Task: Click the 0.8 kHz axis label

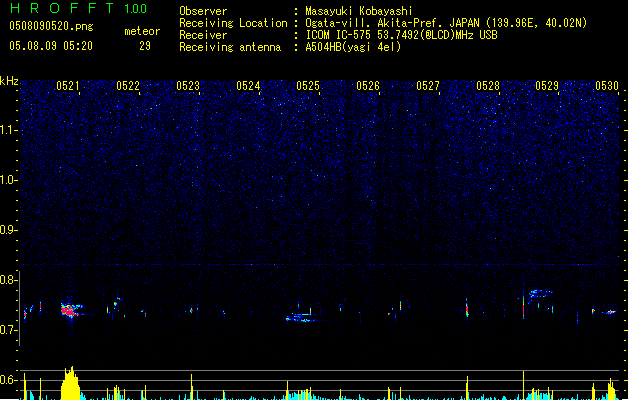Action: (x=9, y=280)
